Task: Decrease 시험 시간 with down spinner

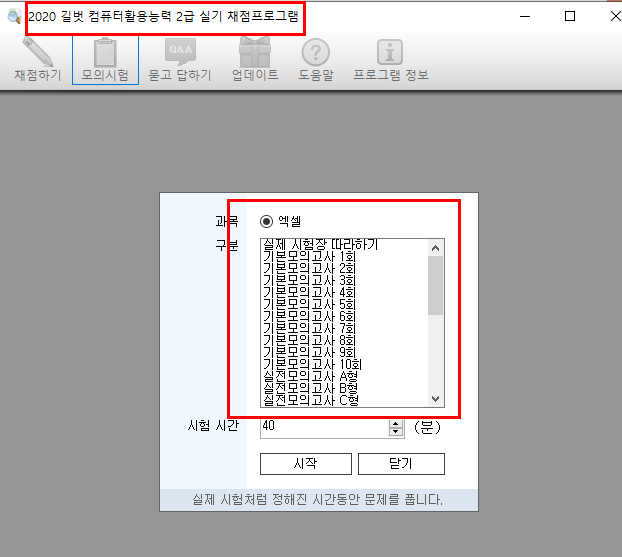Action: pyautogui.click(x=395, y=432)
